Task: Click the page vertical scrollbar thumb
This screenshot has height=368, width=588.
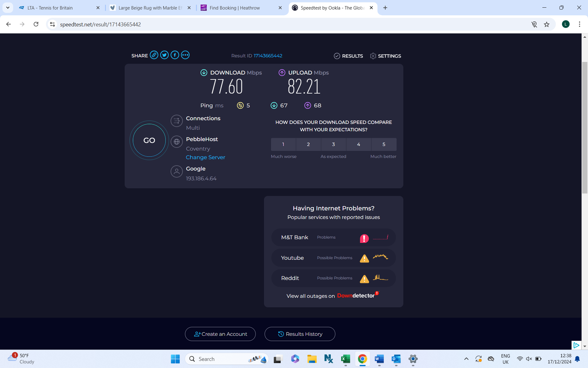Action: pos(585,127)
